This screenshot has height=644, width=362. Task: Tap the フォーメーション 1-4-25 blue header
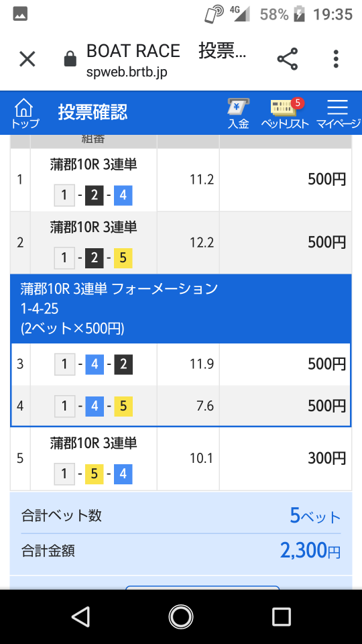[x=181, y=309]
